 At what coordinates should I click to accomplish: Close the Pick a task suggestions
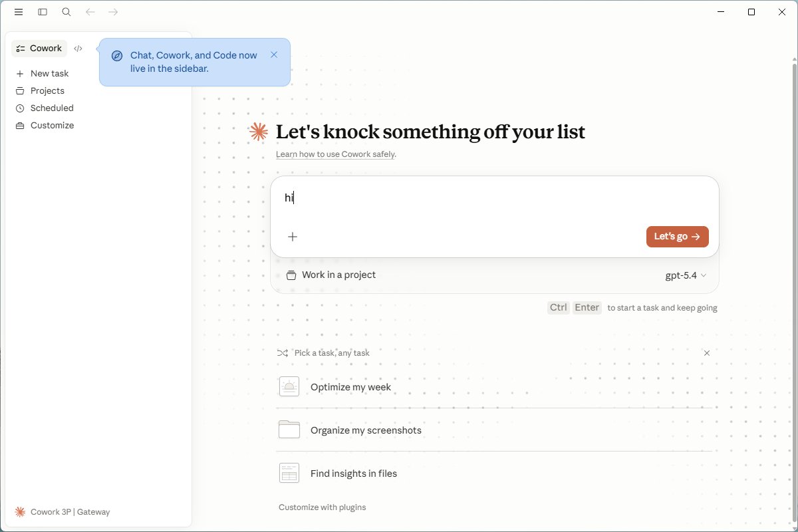pos(707,353)
